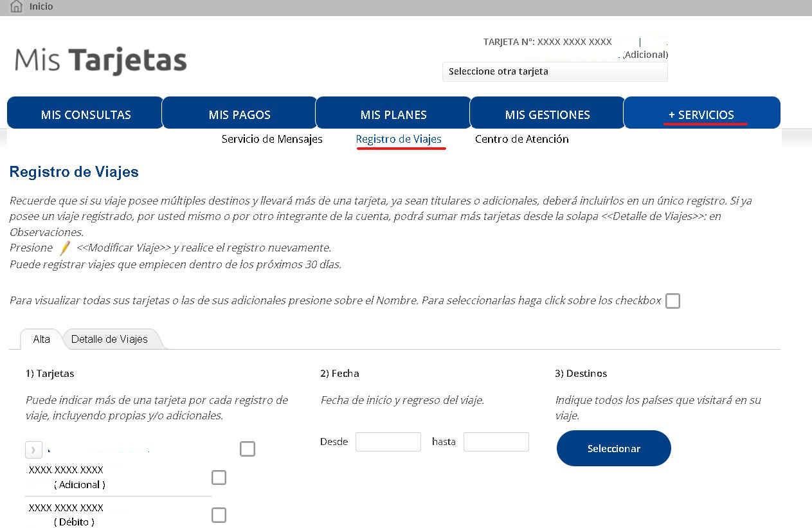Check the Adicional card checkbox
Image resolution: width=812 pixels, height=528 pixels.
(x=219, y=477)
